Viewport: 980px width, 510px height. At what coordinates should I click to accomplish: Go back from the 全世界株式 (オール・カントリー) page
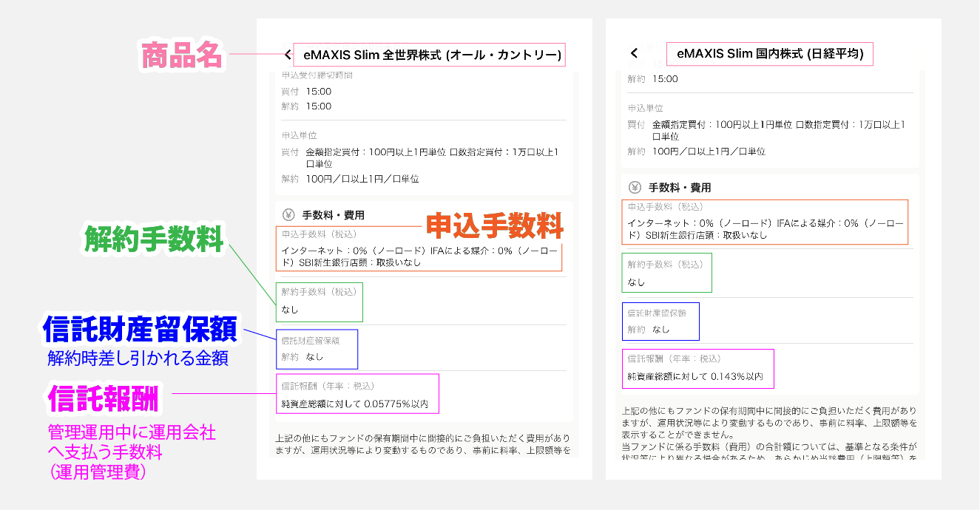point(287,54)
